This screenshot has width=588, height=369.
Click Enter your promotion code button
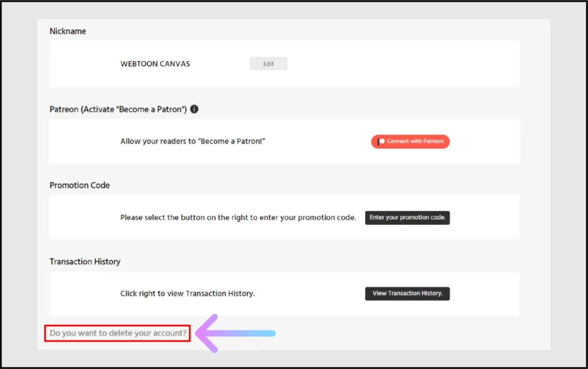407,217
